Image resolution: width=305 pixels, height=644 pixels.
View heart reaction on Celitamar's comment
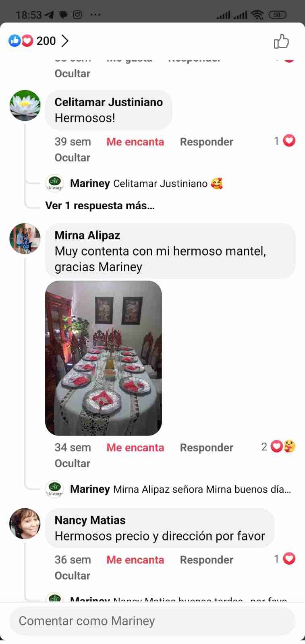(x=285, y=141)
